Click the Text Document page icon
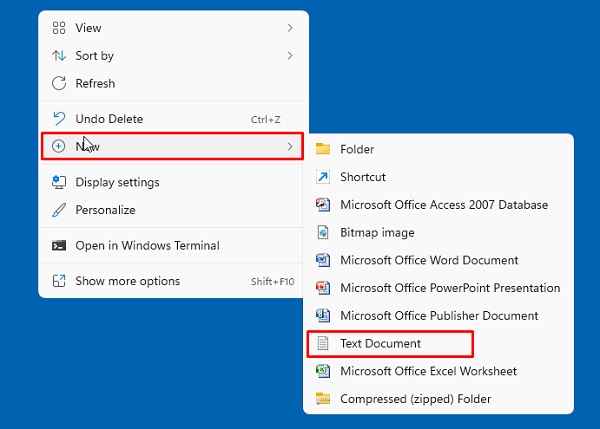The width and height of the screenshot is (600, 429). click(323, 343)
